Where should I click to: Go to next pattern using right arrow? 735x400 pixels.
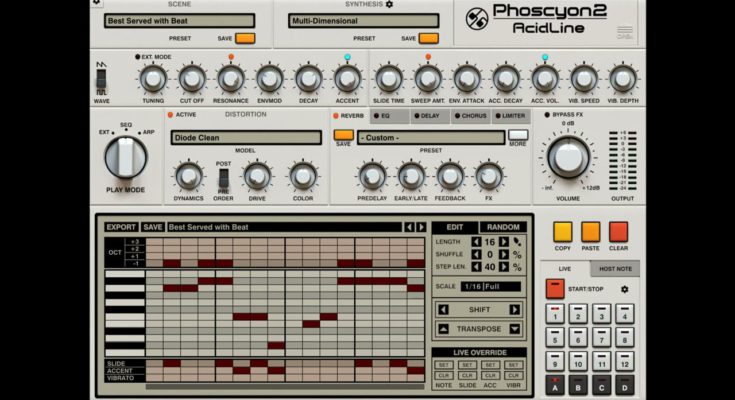(423, 227)
